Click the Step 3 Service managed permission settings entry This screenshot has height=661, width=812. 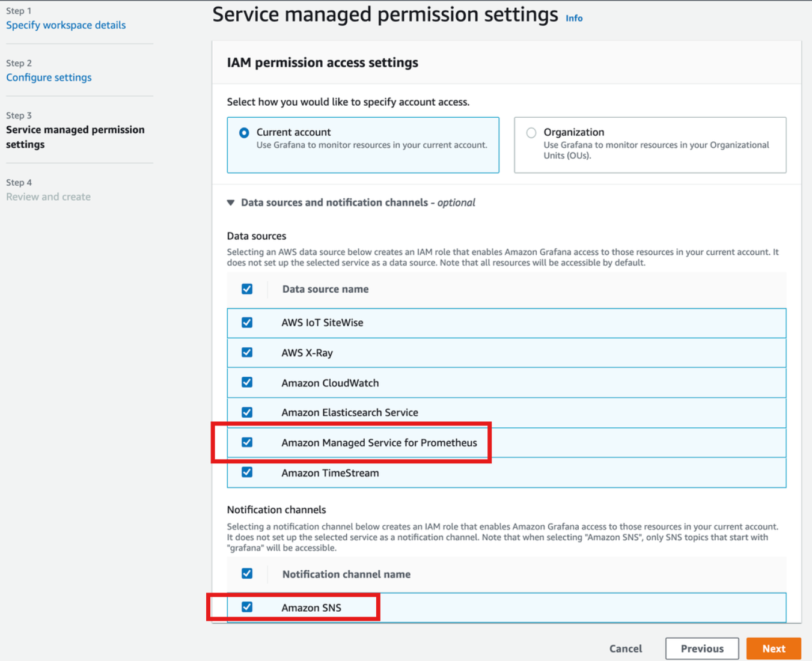(75, 137)
